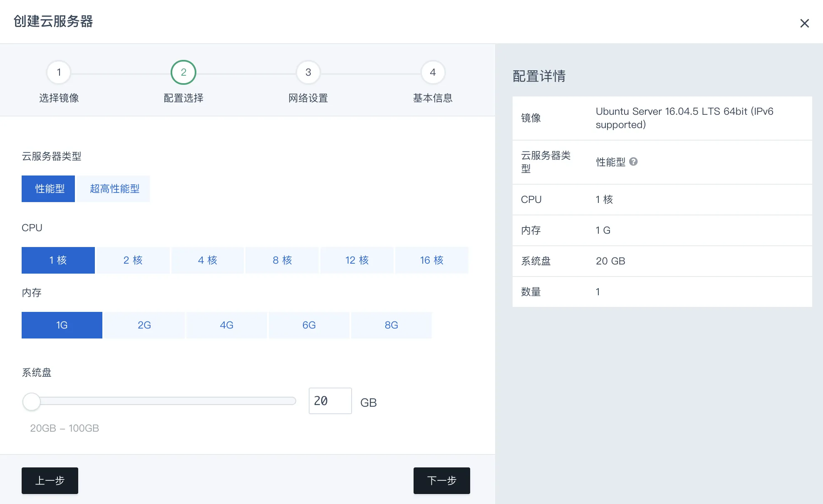Image resolution: width=823 pixels, height=504 pixels.
Task: Select 8 核 CPU option
Action: [282, 260]
